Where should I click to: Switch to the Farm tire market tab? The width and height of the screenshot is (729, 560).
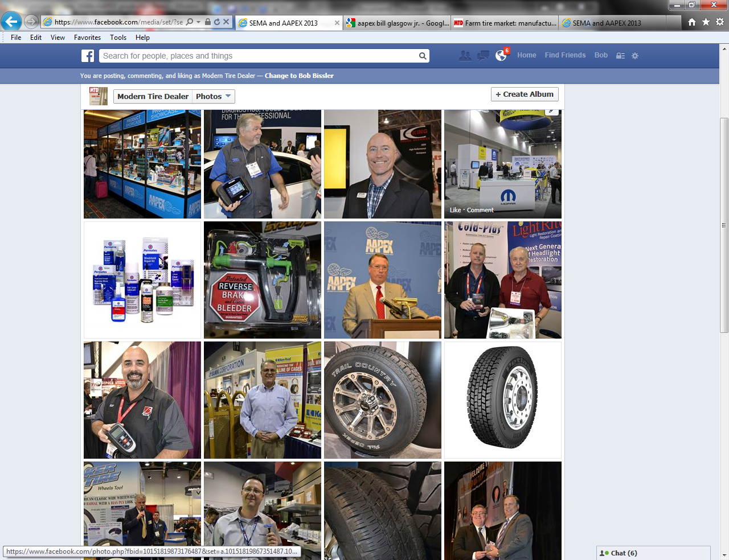(x=505, y=23)
